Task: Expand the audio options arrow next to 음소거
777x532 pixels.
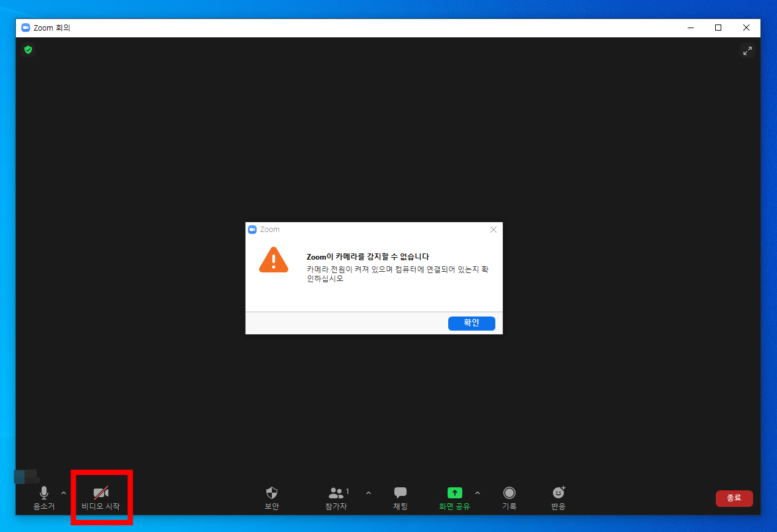Action: (64, 492)
